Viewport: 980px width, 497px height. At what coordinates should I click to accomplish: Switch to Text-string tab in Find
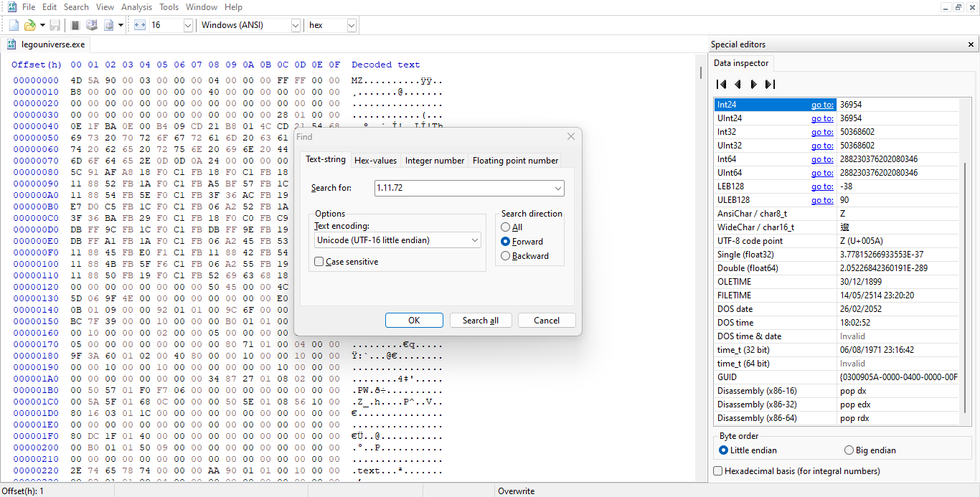(325, 160)
